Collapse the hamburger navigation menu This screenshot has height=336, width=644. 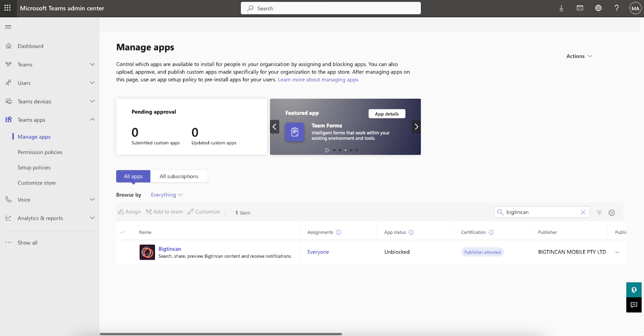coord(8,27)
